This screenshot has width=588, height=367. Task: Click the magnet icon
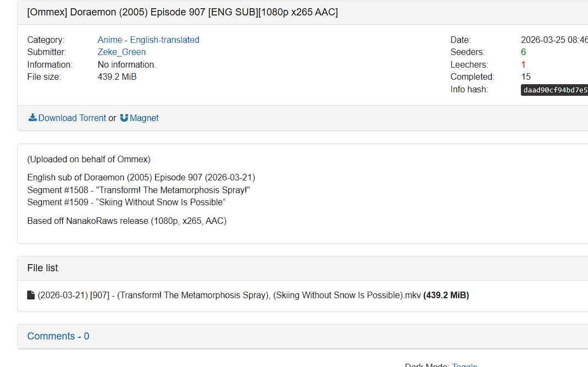point(124,118)
